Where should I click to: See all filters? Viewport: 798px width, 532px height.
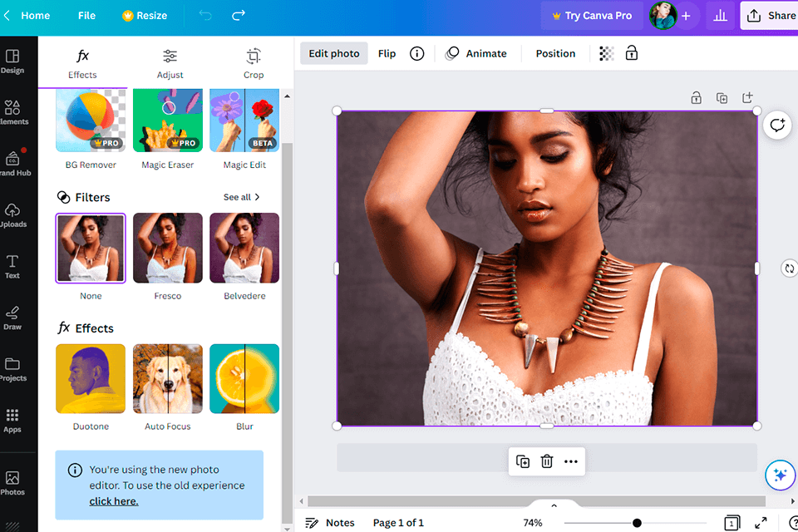[242, 197]
